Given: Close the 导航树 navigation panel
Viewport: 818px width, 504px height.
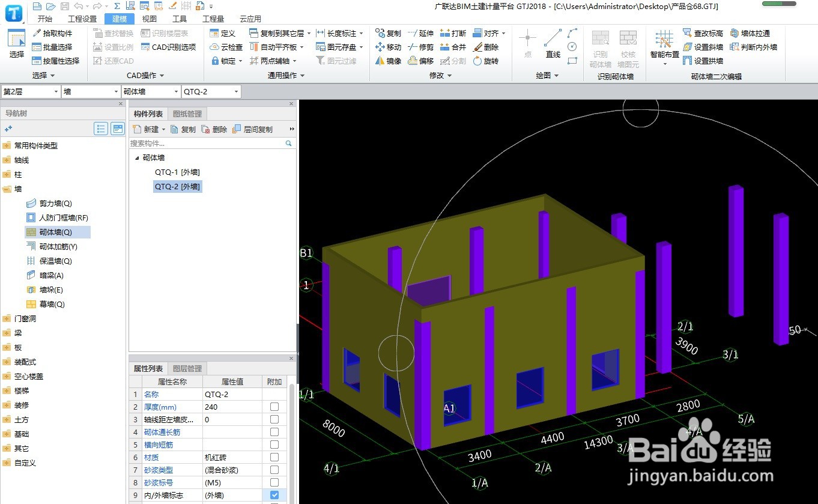Looking at the screenshot, I should pos(121,104).
